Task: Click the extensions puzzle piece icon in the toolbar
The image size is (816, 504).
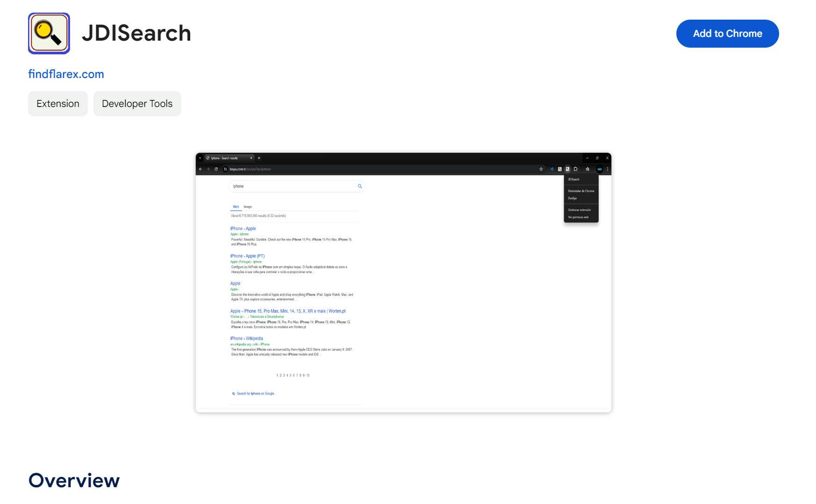Action: point(575,170)
